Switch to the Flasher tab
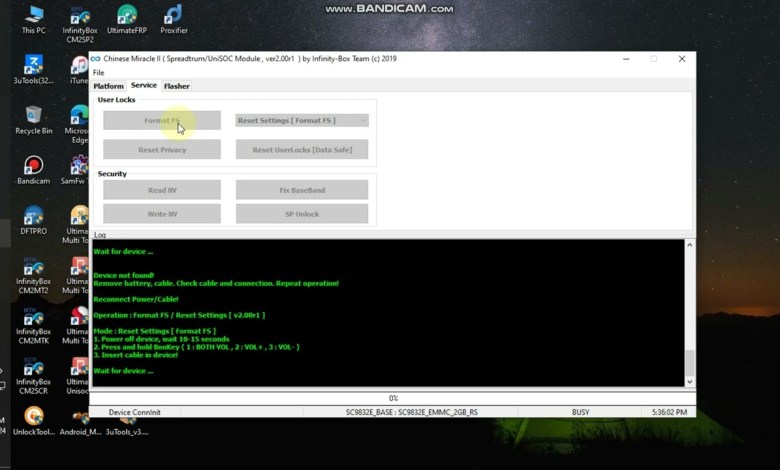The image size is (780, 470). 176,86
